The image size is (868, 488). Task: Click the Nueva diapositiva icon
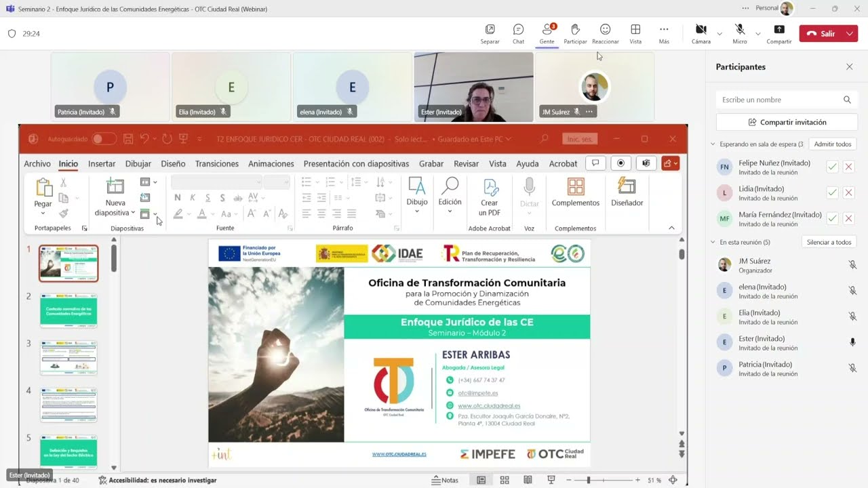(115, 187)
